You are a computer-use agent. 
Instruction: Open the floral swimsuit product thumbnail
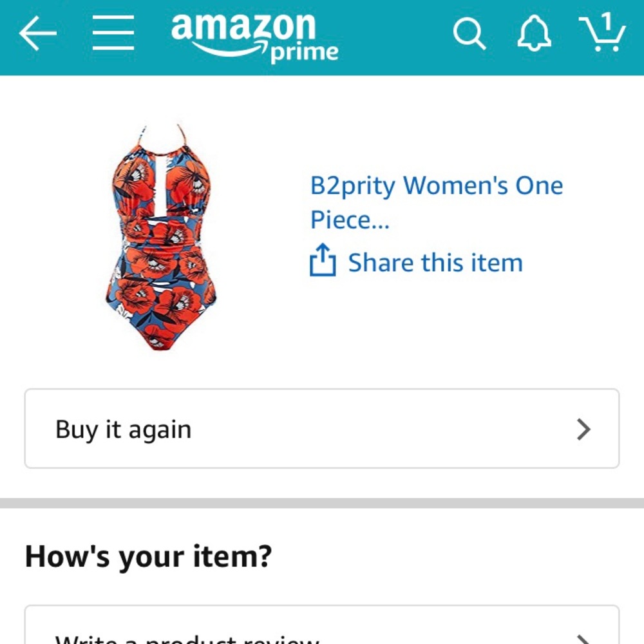click(161, 237)
